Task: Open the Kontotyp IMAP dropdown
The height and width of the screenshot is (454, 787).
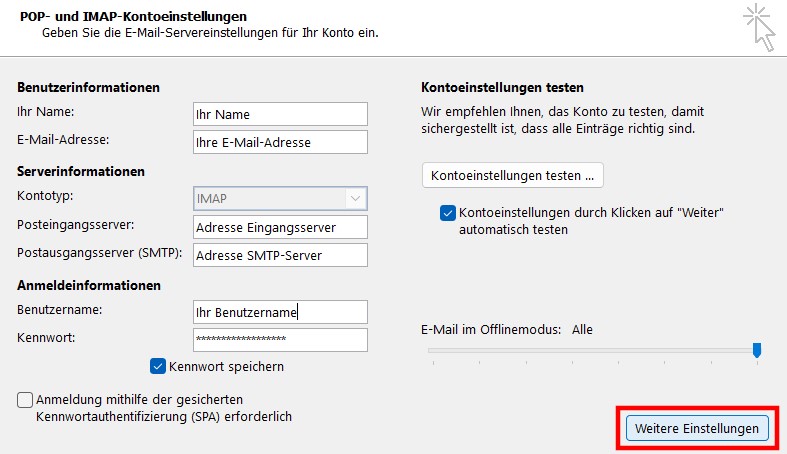Action: click(280, 199)
